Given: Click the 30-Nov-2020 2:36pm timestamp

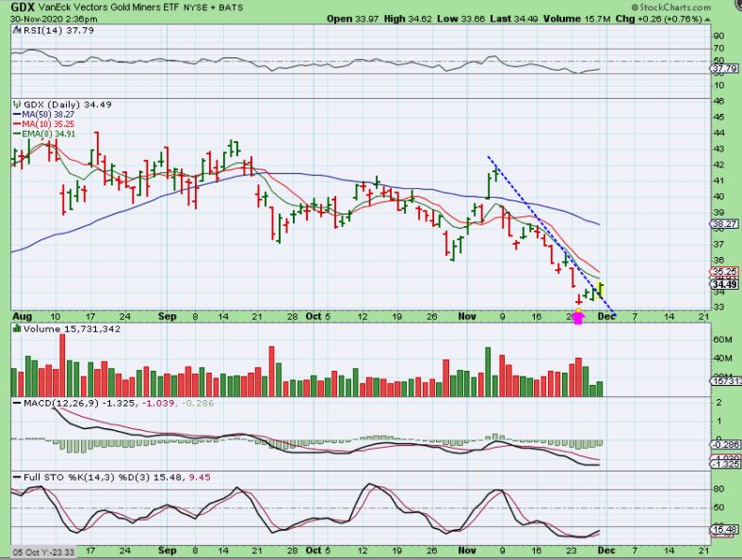Looking at the screenshot, I should point(54,20).
